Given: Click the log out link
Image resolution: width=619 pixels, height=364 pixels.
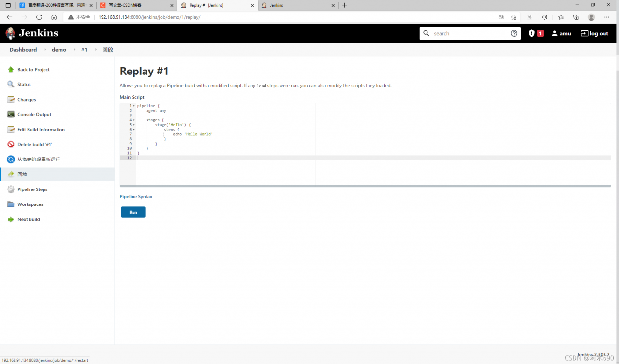Looking at the screenshot, I should pos(594,34).
